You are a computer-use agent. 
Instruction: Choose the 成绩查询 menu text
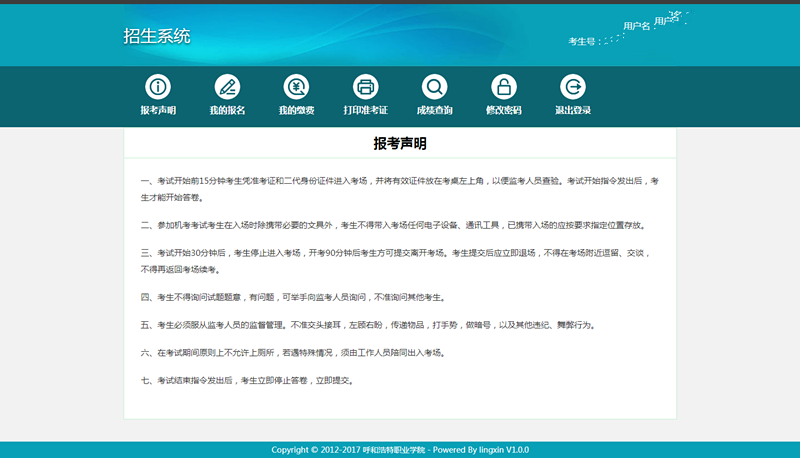coord(434,110)
